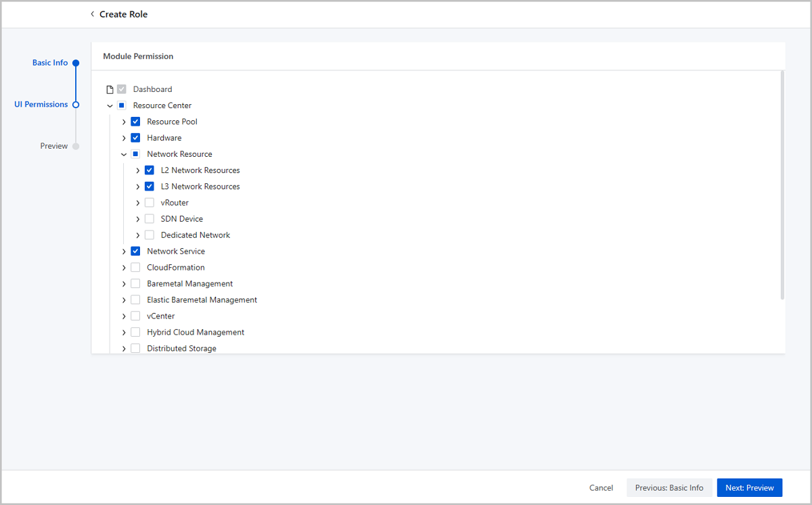Viewport: 812px width, 505px height.
Task: Uncheck the Resource Pool checkbox
Action: (135, 122)
